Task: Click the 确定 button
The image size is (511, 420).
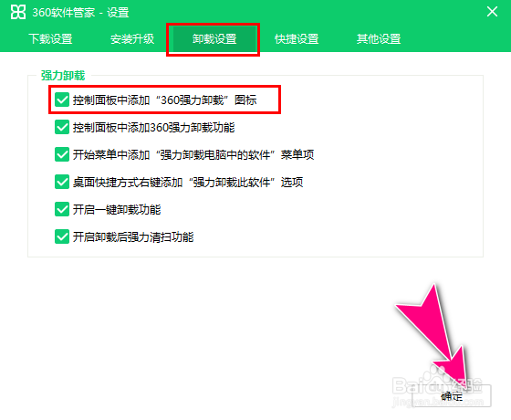Action: click(x=452, y=396)
